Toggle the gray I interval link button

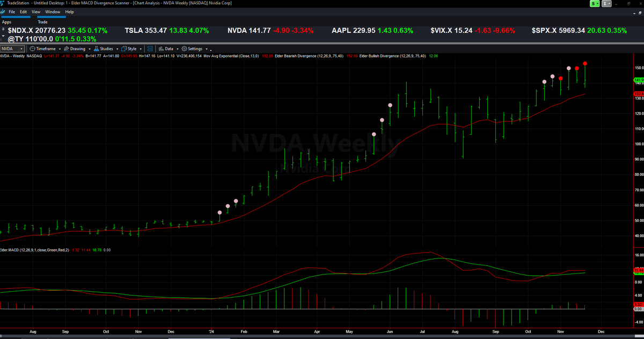(x=606, y=3)
